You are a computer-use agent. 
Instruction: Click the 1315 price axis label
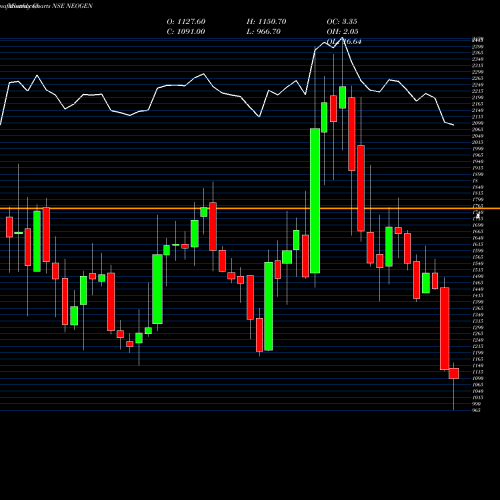478,321
